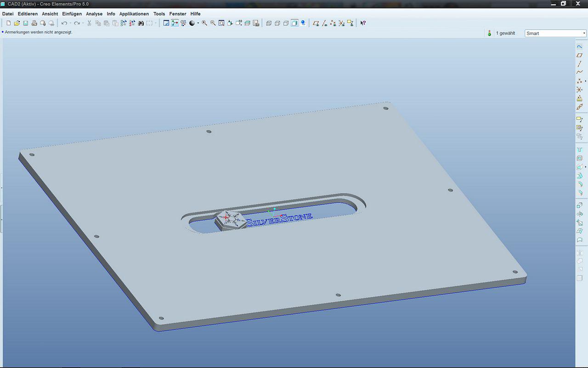
Task: Select the Boundary Blend tool
Action: [579, 231]
